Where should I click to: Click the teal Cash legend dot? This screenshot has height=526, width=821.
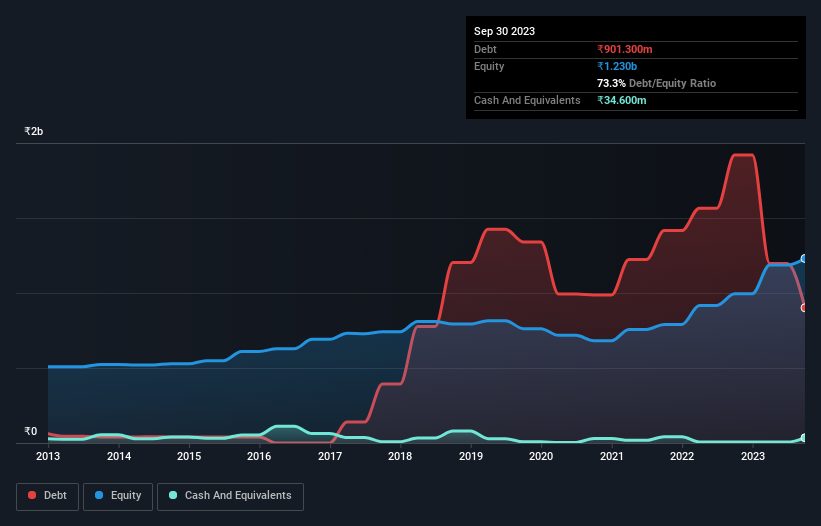pos(173,495)
